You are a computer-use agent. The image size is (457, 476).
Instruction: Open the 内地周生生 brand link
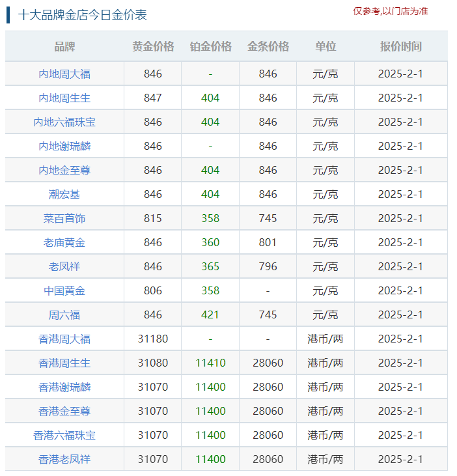[64, 98]
